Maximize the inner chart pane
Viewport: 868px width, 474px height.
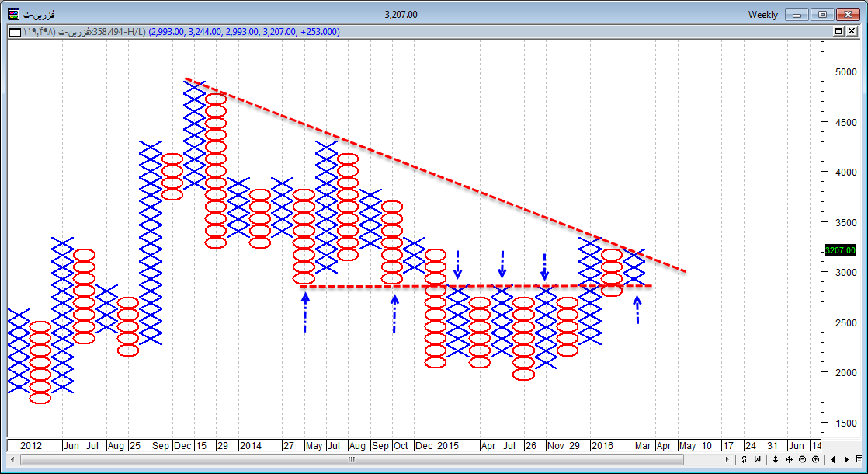point(839,31)
